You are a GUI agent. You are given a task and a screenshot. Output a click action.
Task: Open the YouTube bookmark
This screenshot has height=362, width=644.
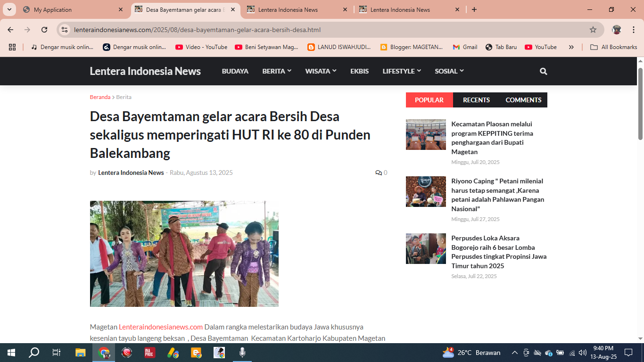point(541,47)
